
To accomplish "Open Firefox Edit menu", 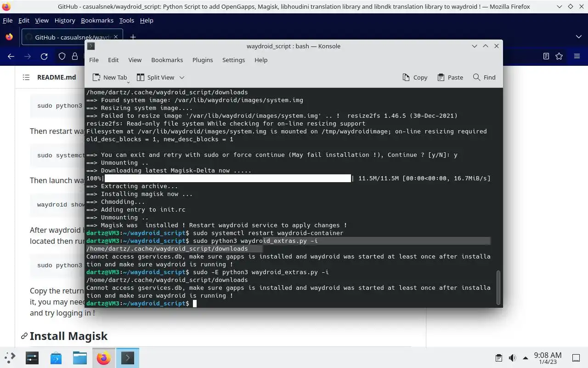I will [23, 20].
